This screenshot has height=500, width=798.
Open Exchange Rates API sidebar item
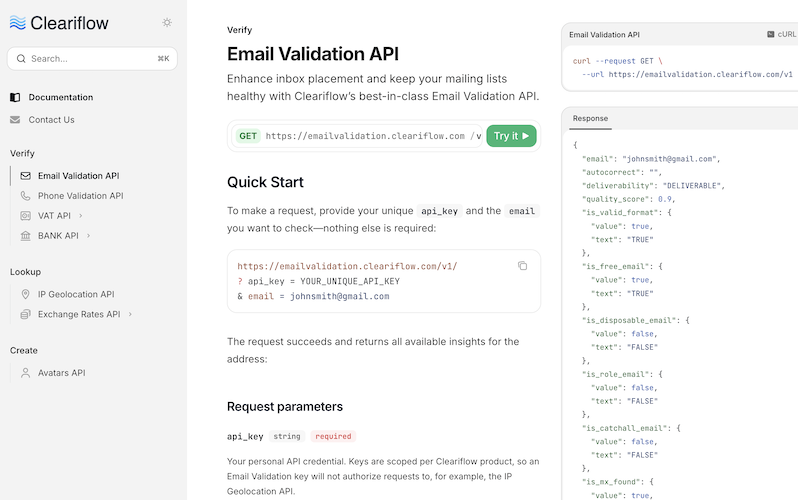(79, 314)
